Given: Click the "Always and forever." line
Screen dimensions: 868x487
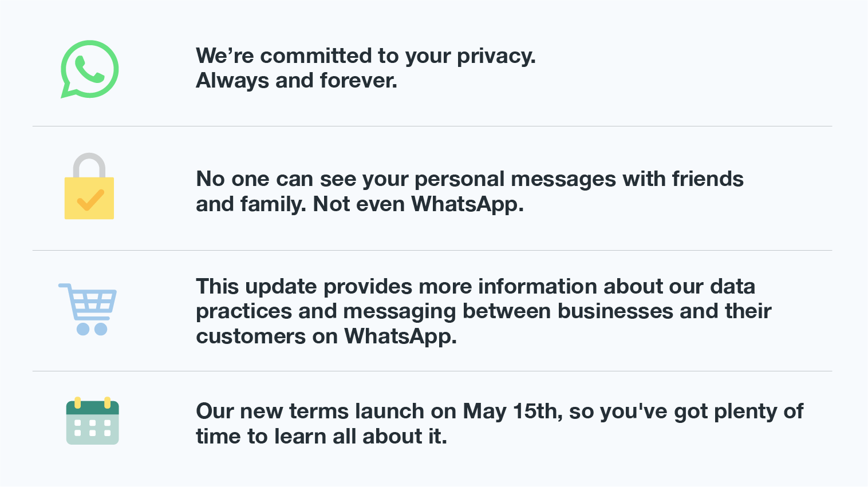Looking at the screenshot, I should click(x=297, y=81).
